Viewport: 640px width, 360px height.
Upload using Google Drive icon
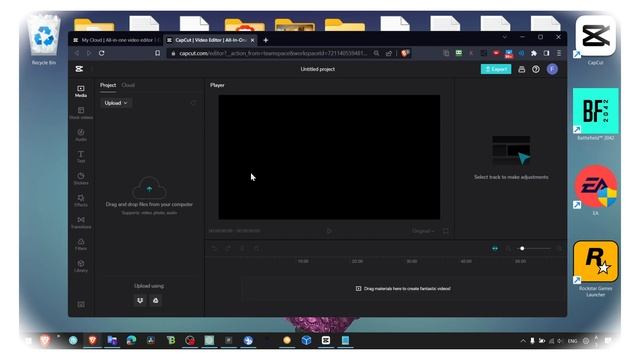[x=156, y=300]
